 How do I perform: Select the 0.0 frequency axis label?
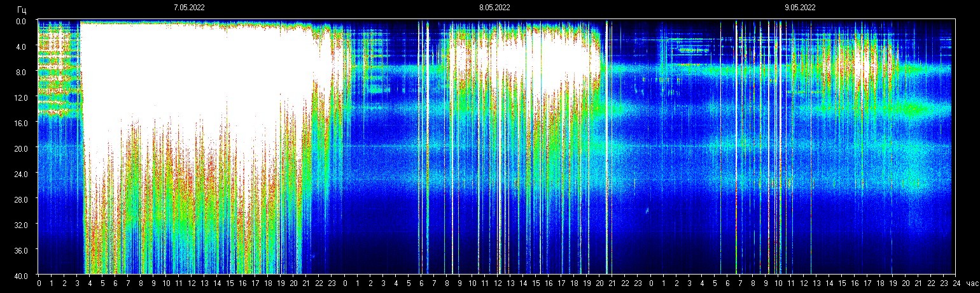pyautogui.click(x=21, y=21)
